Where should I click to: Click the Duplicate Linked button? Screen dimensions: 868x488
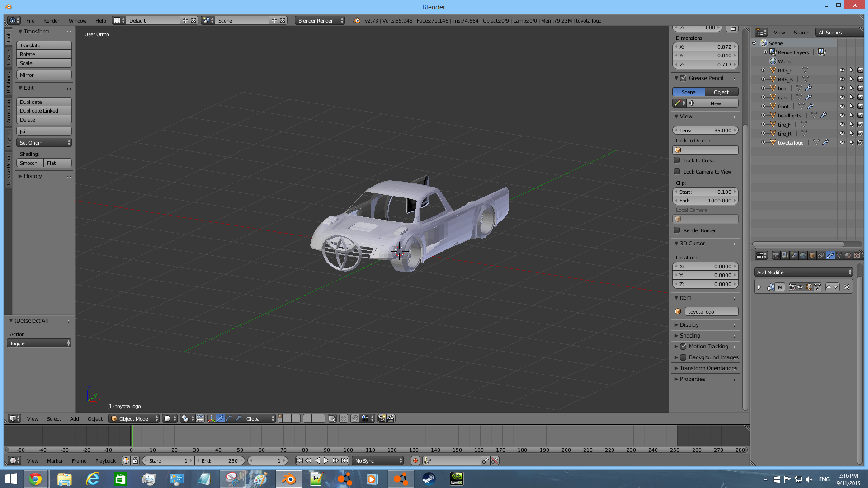point(44,111)
